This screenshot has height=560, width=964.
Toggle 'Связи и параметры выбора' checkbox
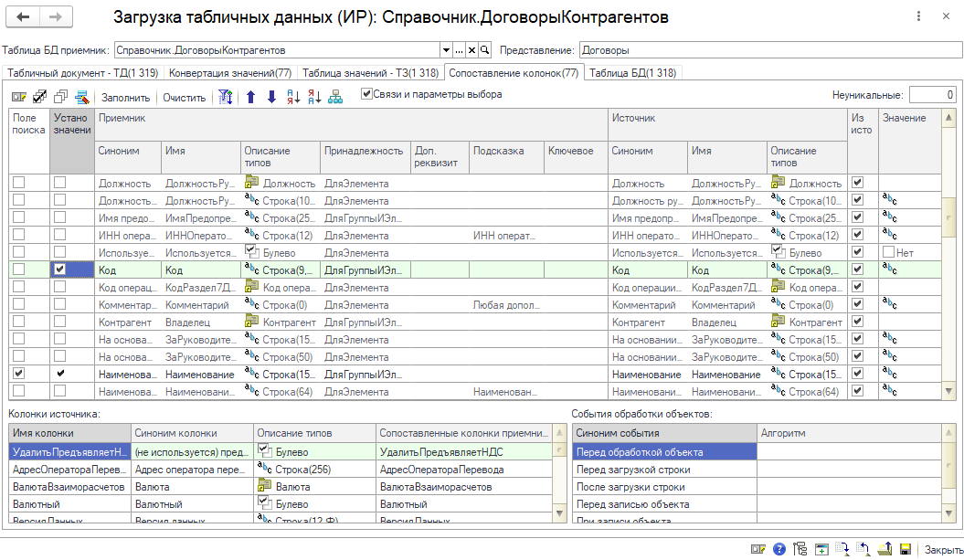point(366,93)
